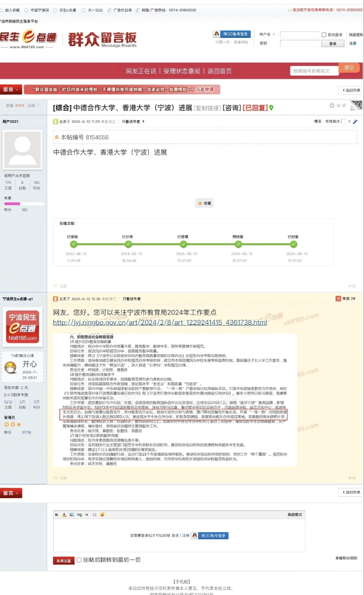The image size is (364, 595).
Task: Click the 发表回复 button
Action: [64, 561]
